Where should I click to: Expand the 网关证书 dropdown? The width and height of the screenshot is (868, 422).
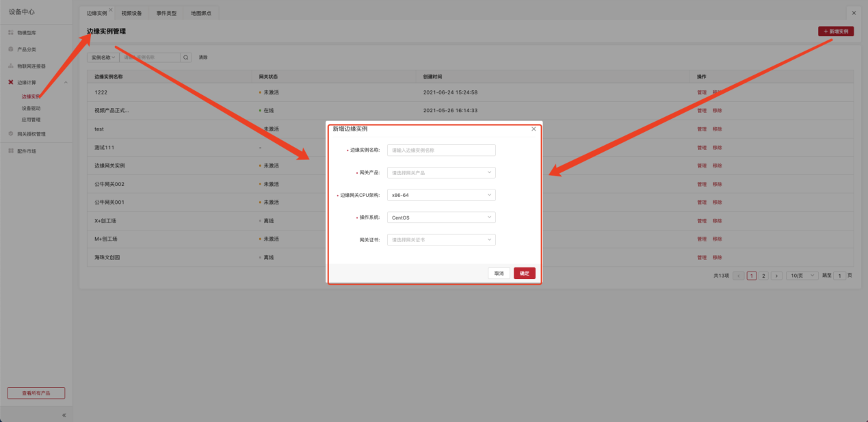click(x=441, y=240)
